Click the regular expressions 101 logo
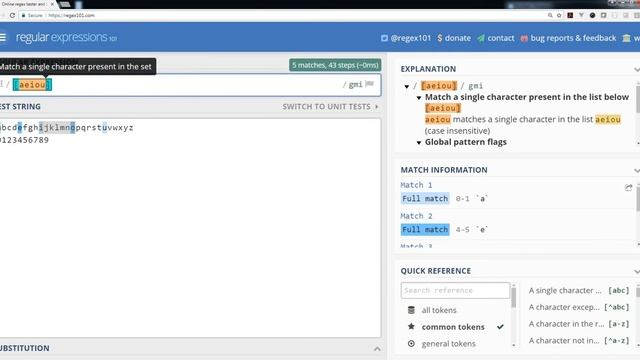Viewport: 640px width, 360px height. point(66,38)
